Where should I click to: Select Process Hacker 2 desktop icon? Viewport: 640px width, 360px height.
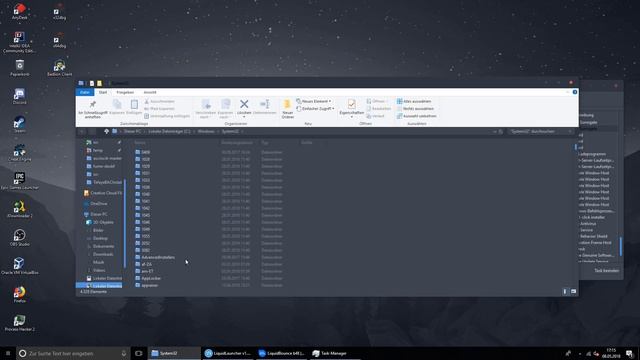pos(19,323)
